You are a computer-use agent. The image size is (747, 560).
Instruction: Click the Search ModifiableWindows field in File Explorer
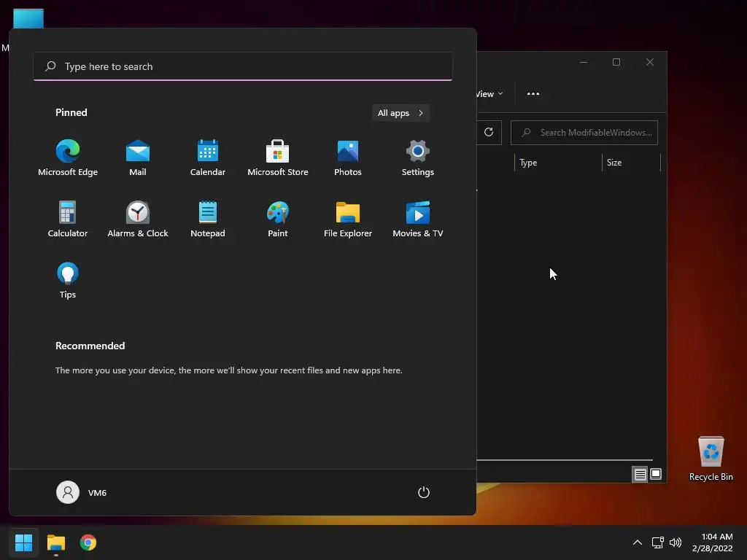coord(584,133)
